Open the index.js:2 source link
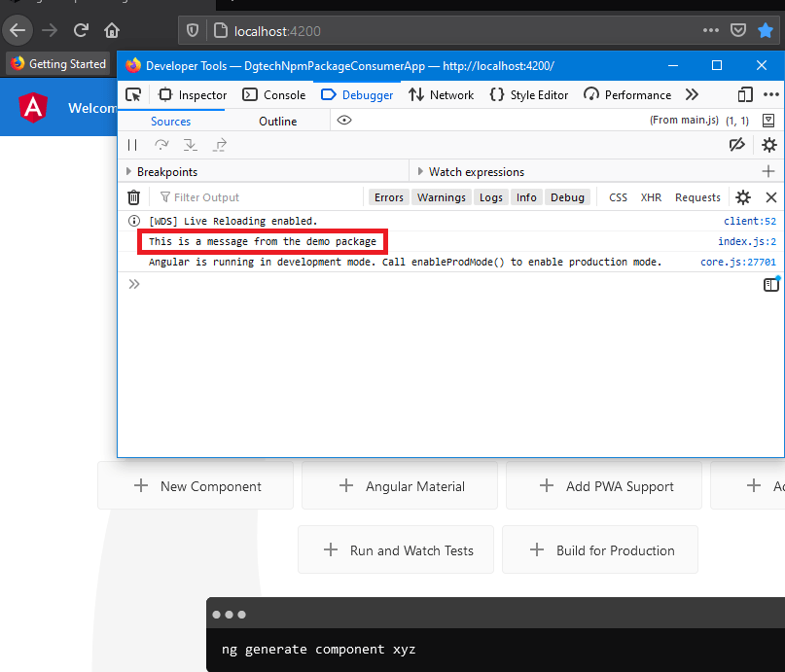The image size is (785, 672). (746, 241)
